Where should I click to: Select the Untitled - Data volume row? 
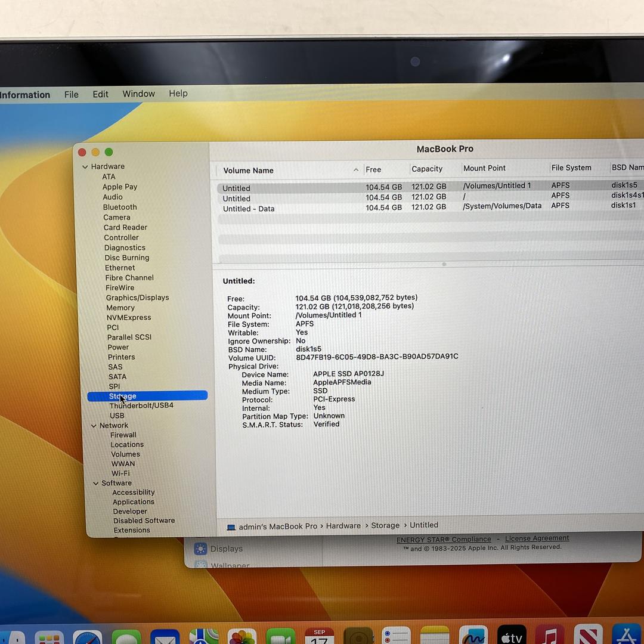click(249, 209)
